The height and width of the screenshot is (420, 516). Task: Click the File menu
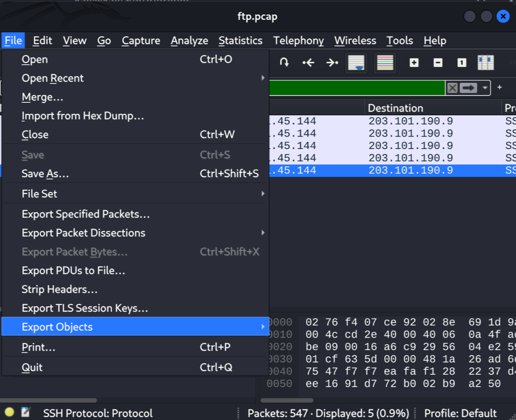(13, 41)
